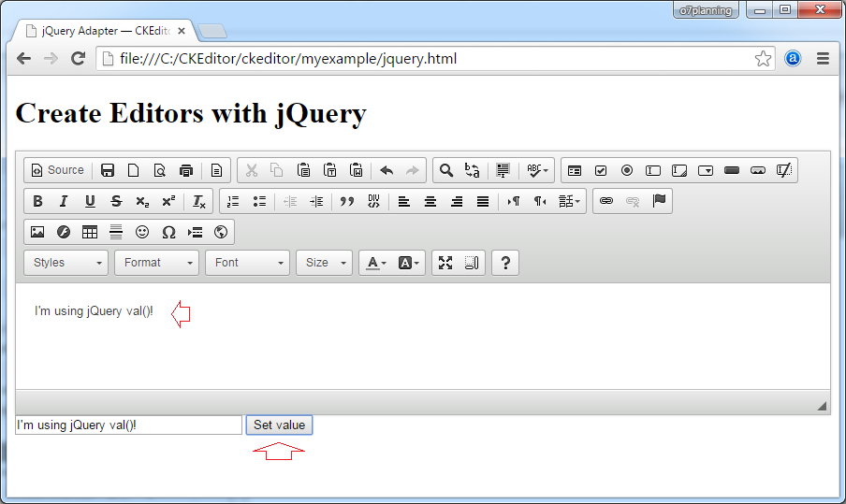Set text direction left to right
This screenshot has height=504, width=846.
[513, 201]
